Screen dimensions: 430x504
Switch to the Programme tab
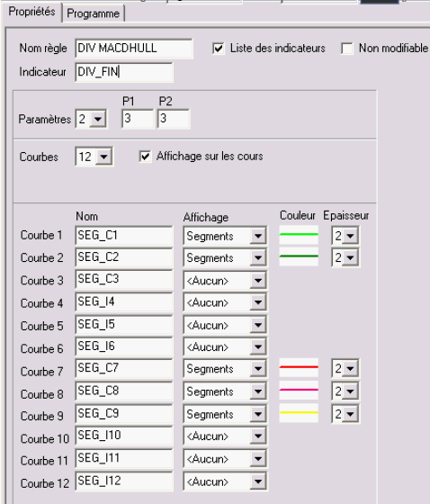(93, 13)
